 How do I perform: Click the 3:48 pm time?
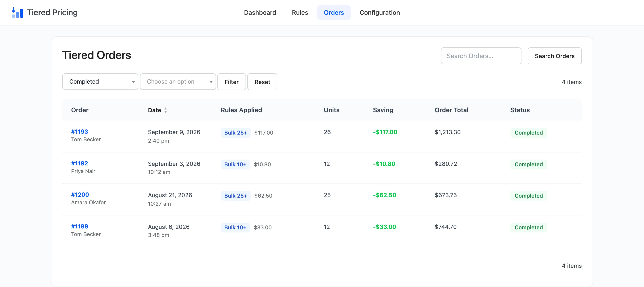[159, 235]
